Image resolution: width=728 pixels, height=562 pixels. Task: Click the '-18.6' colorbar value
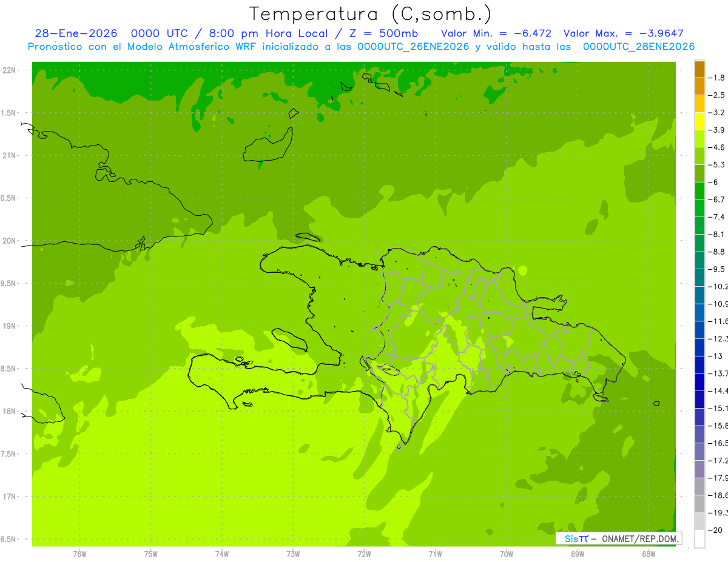[x=718, y=495]
